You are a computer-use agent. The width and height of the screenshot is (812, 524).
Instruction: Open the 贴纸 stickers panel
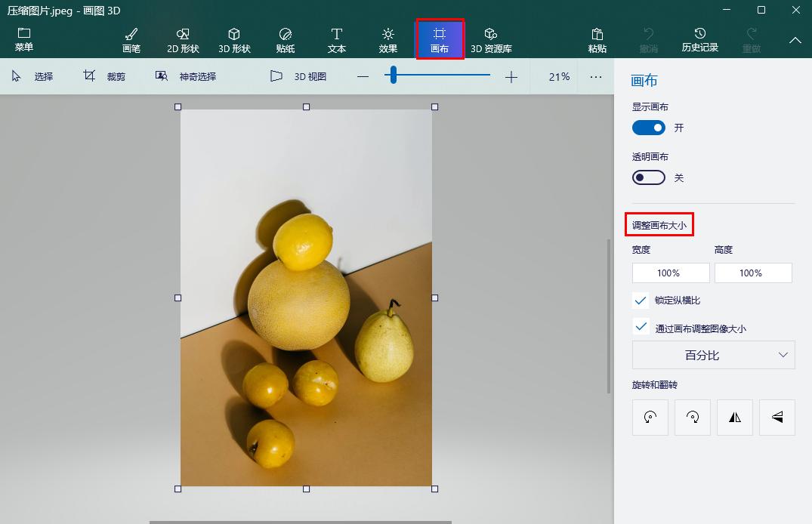click(x=286, y=40)
